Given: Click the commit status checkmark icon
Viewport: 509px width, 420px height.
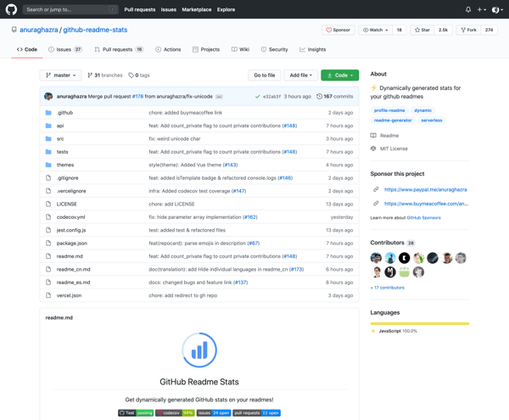Looking at the screenshot, I should (257, 97).
